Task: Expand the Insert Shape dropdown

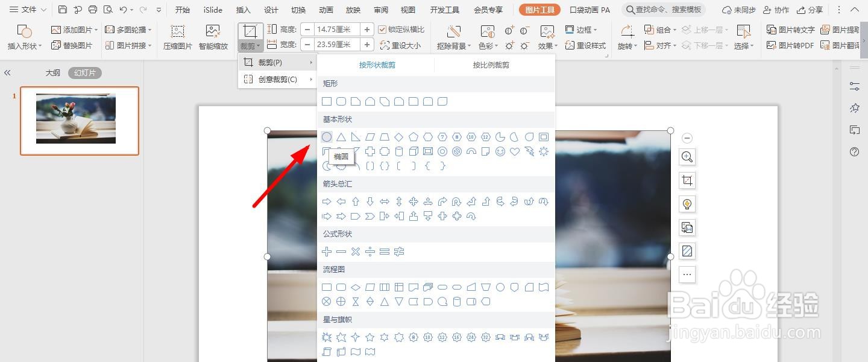Action: 25,46
